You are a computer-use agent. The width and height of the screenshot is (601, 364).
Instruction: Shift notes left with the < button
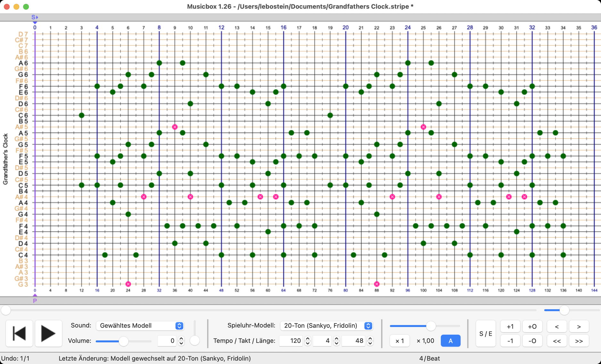(557, 327)
